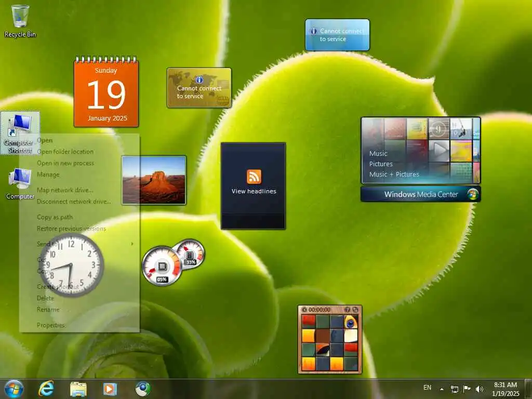Open Pictures in Media Center gadget
Image resolution: width=532 pixels, height=399 pixels.
[381, 164]
